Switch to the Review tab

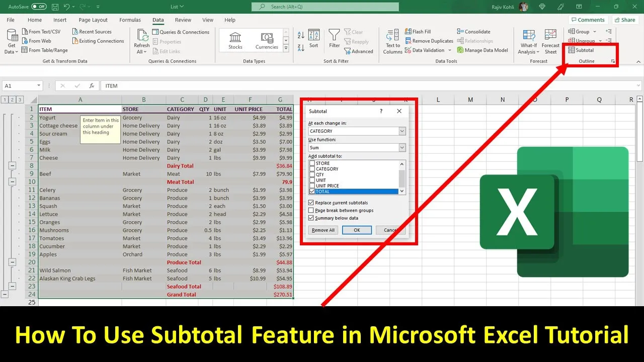(x=183, y=20)
